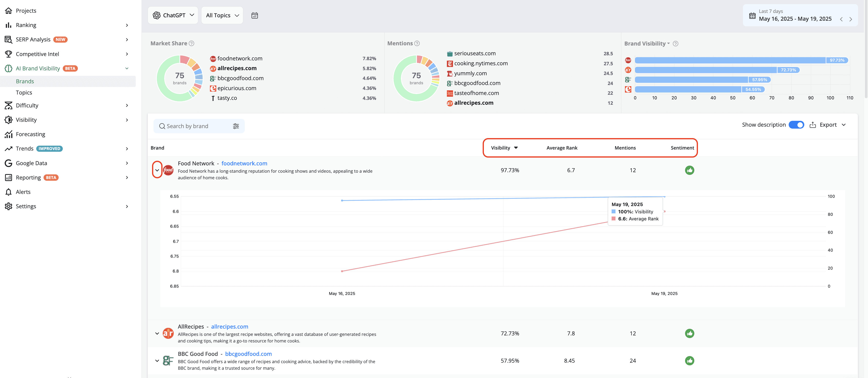Click seriouseats.com in Mentions list
The width and height of the screenshot is (868, 378).
tap(475, 53)
